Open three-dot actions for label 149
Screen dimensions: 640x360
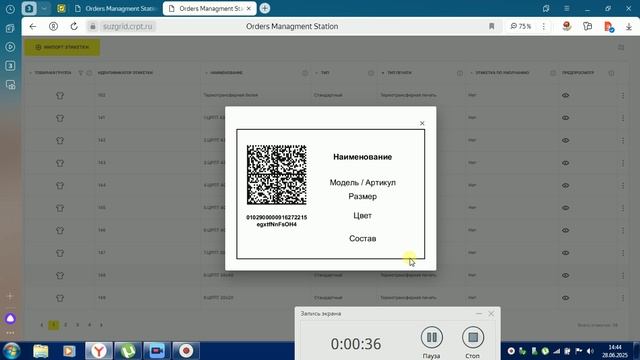click(622, 298)
